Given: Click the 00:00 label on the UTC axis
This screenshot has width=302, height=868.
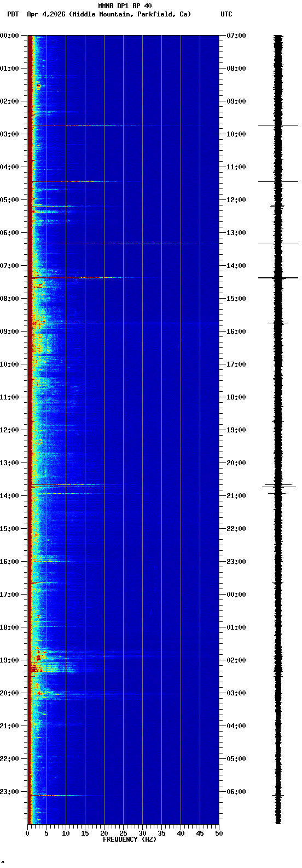Looking at the screenshot, I should [236, 595].
